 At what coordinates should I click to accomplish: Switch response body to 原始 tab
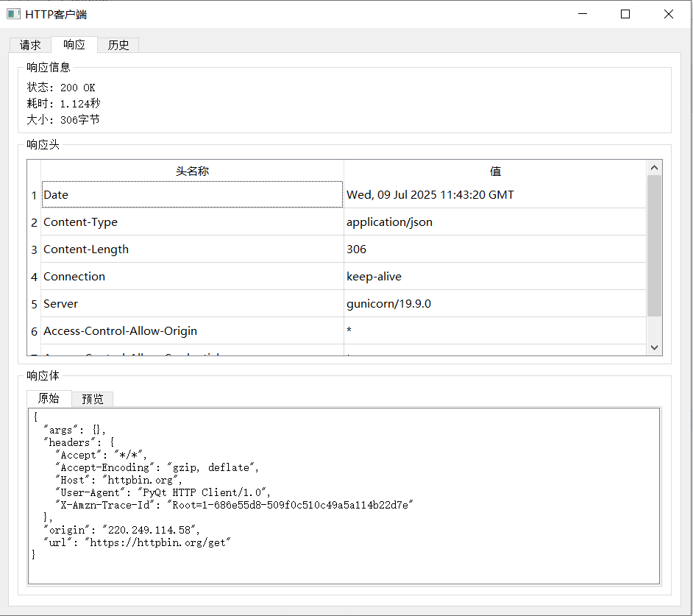[x=49, y=398]
